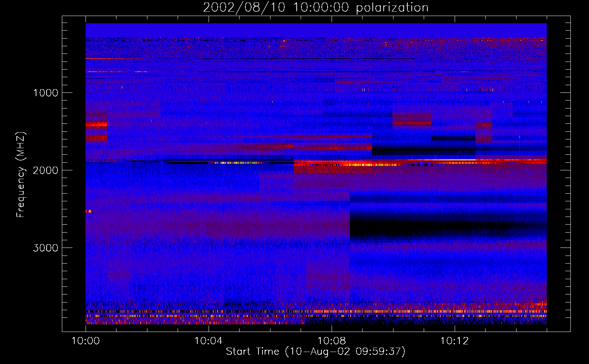589x364 pixels.
Task: Click the 3000 frequency tick label
Action: pos(46,248)
